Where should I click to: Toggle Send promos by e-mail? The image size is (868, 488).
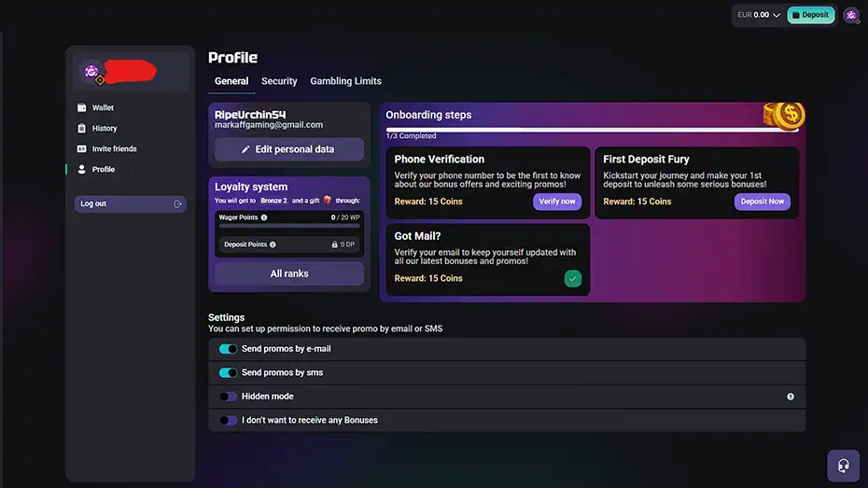click(228, 349)
